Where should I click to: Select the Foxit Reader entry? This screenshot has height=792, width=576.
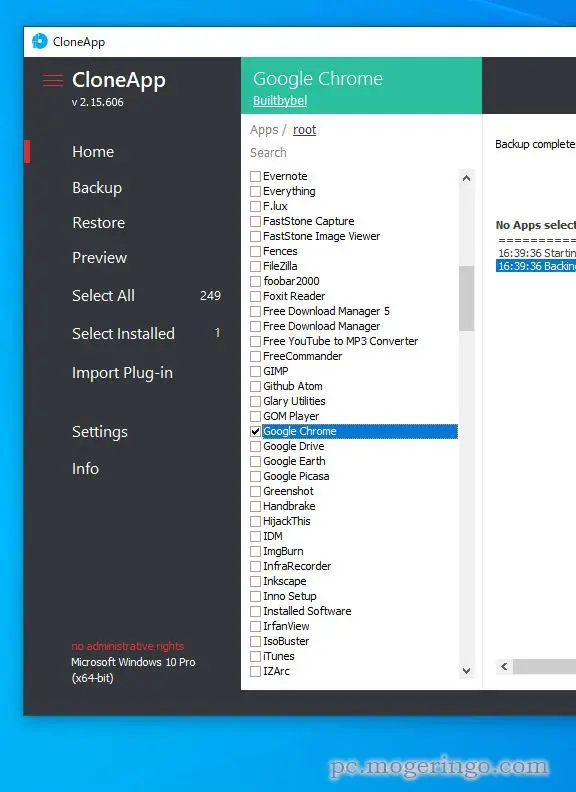pyautogui.click(x=294, y=296)
